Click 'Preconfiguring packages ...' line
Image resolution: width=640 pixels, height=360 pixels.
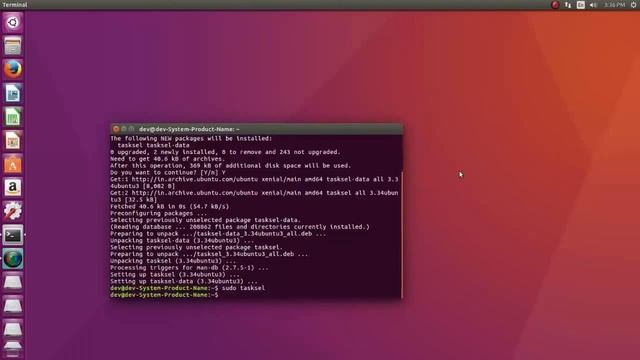tap(158, 213)
